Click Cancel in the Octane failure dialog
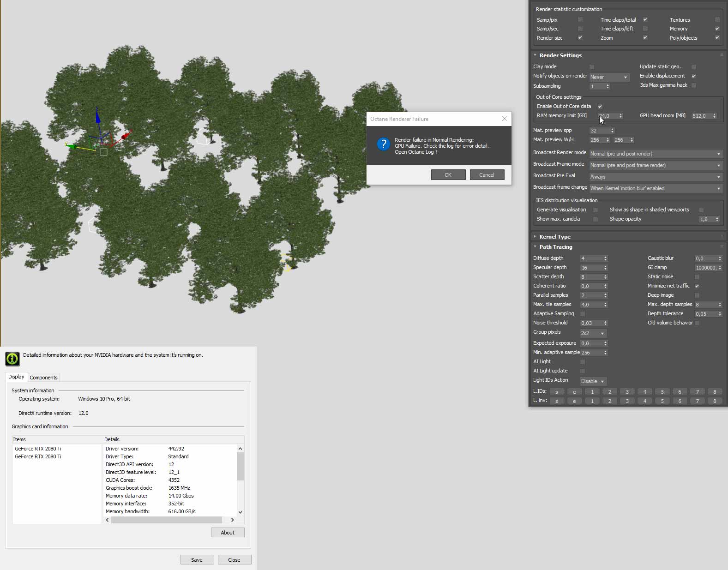The height and width of the screenshot is (570, 728). point(487,175)
